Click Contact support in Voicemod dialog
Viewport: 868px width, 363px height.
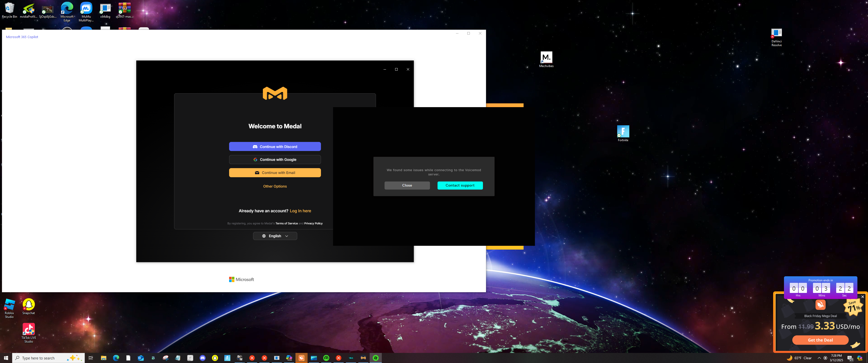click(x=460, y=186)
